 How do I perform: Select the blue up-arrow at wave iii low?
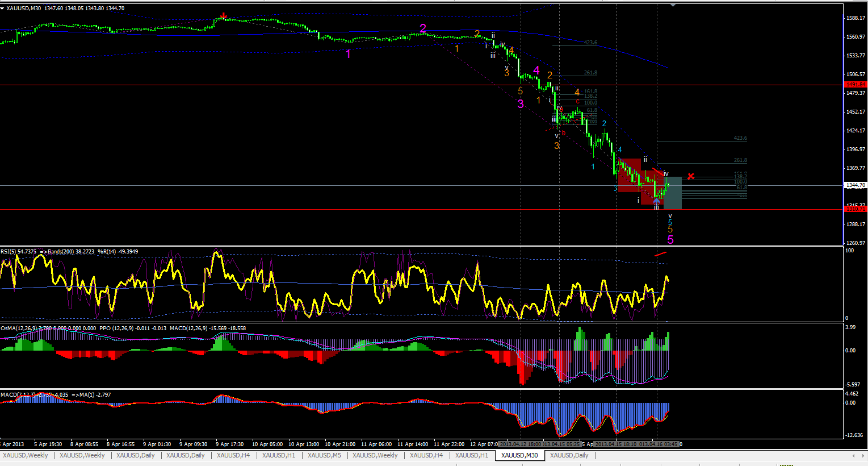tap(656, 201)
